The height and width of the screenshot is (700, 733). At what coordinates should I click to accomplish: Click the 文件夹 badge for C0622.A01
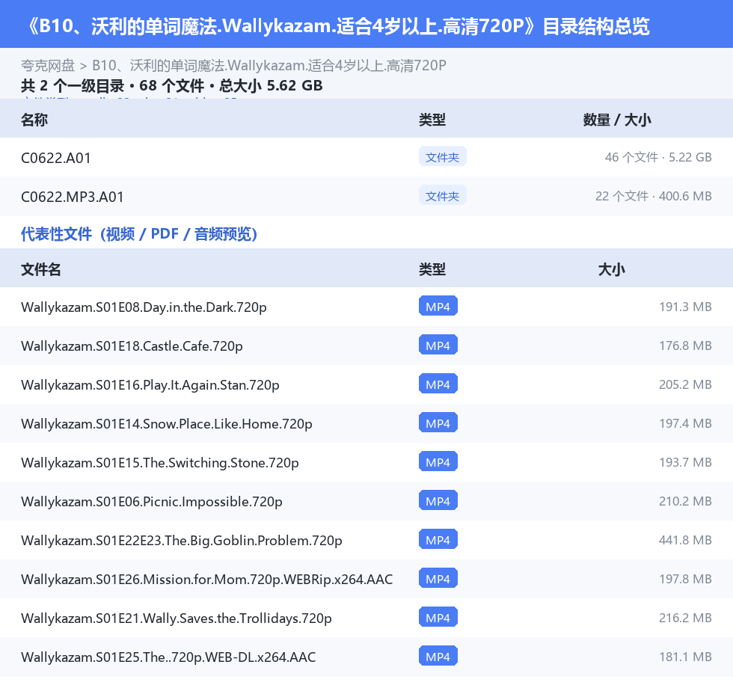[442, 157]
